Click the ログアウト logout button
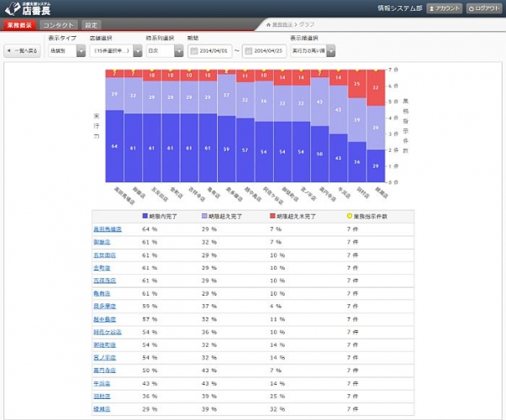This screenshot has height=420, width=506. click(x=484, y=8)
